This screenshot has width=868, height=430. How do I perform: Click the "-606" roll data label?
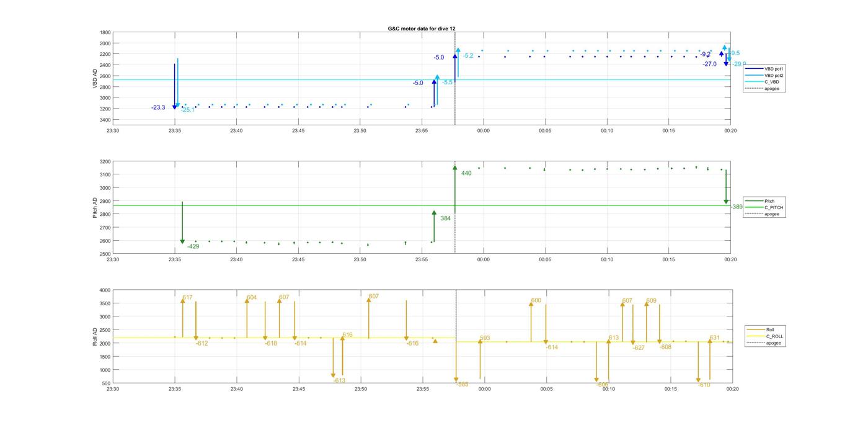[x=602, y=385]
